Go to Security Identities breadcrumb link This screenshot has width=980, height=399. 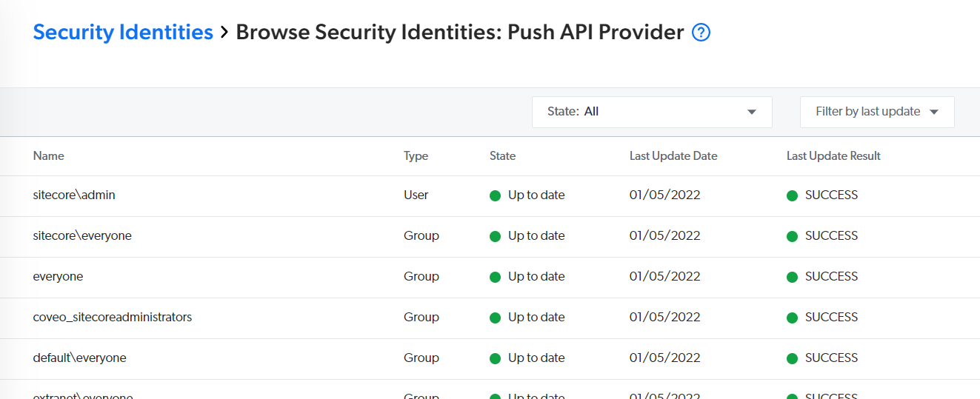[123, 33]
